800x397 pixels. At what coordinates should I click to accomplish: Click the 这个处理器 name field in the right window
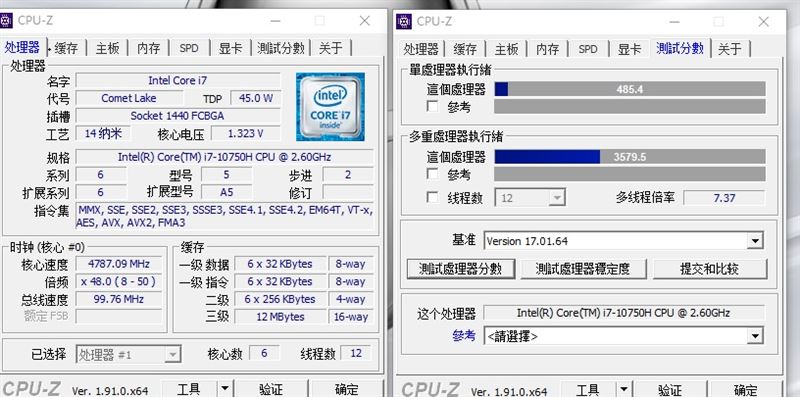623,312
